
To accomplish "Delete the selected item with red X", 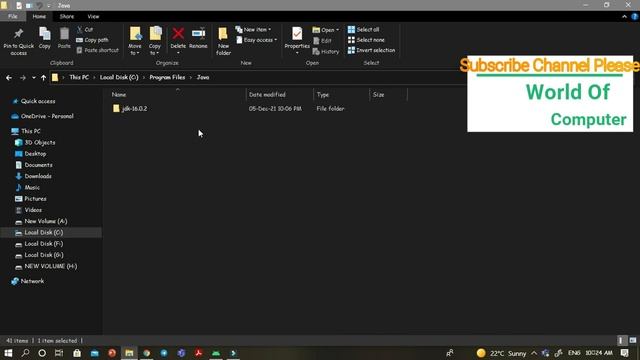I will 178,41.
